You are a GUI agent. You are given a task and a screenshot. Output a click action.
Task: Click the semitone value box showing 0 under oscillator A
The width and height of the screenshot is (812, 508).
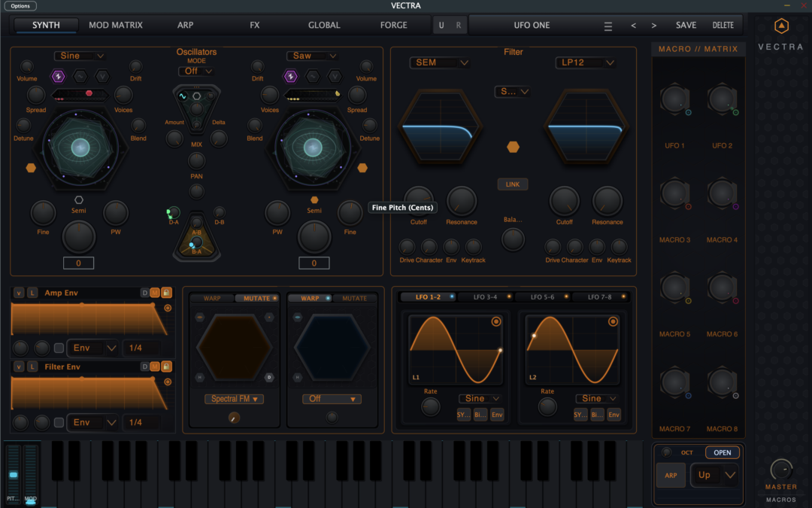pyautogui.click(x=79, y=263)
